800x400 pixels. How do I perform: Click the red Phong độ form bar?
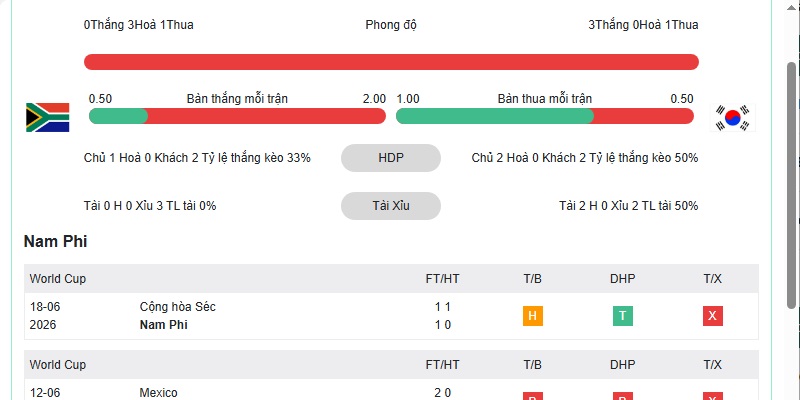pos(391,62)
